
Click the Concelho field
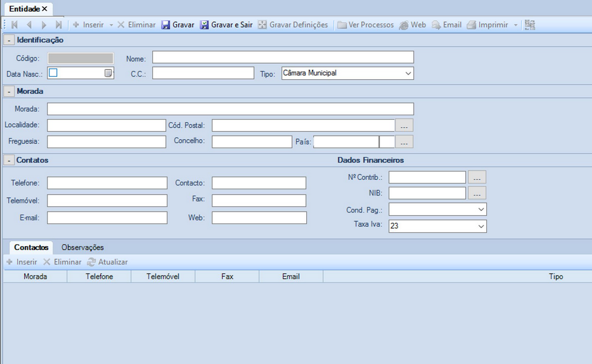coord(252,141)
